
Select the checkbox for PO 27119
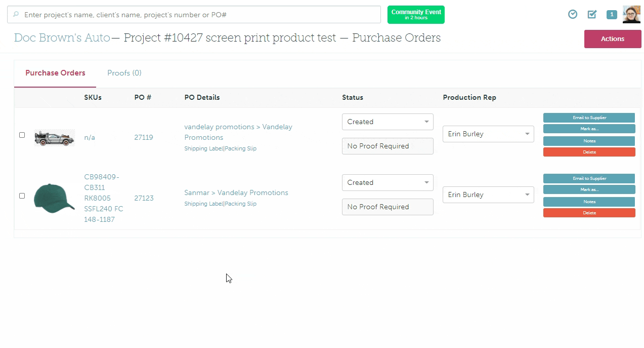(x=22, y=135)
